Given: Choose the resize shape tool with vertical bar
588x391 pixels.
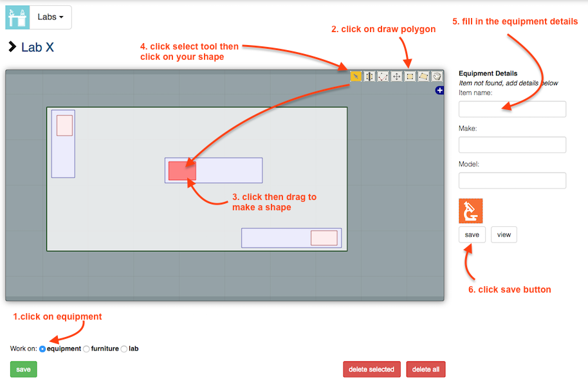Looking at the screenshot, I should [369, 76].
